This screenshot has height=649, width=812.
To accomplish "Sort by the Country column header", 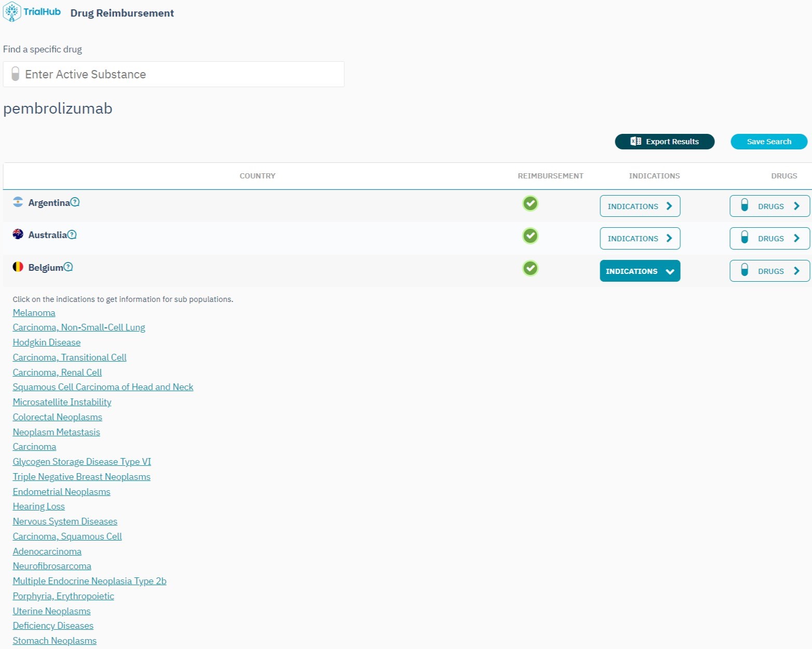I will point(258,176).
